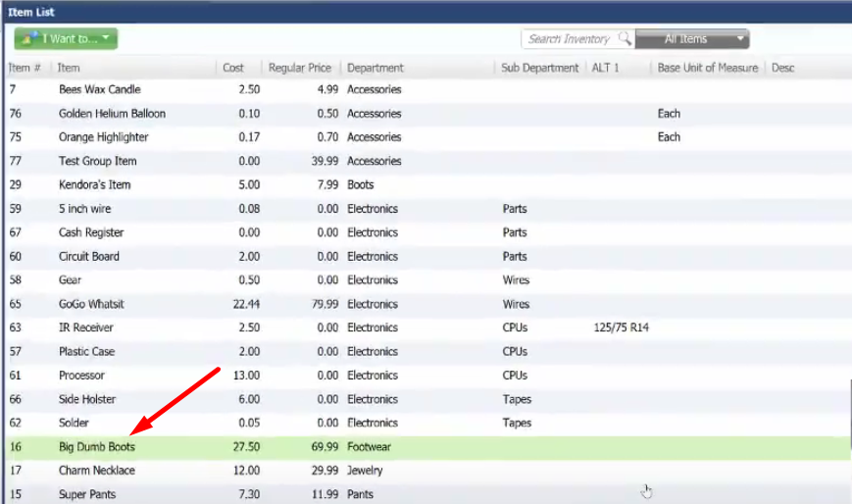
Task: Select the Cash Register item
Action: click(91, 232)
